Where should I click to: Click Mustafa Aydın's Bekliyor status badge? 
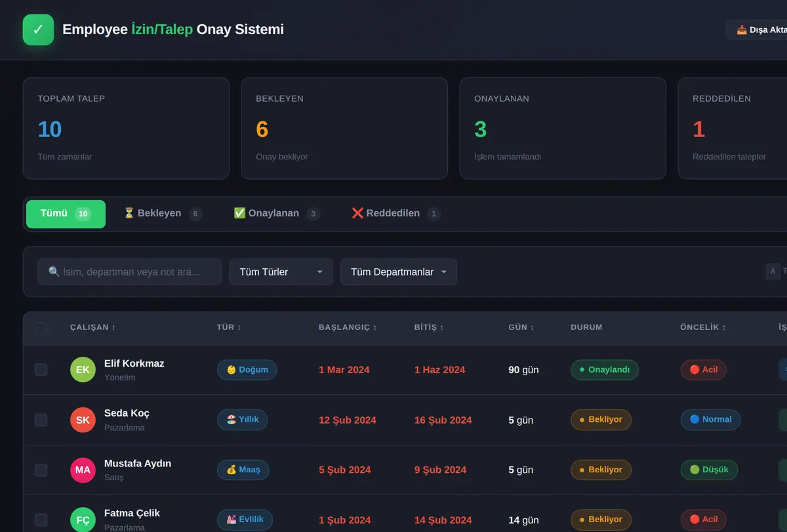tap(601, 470)
